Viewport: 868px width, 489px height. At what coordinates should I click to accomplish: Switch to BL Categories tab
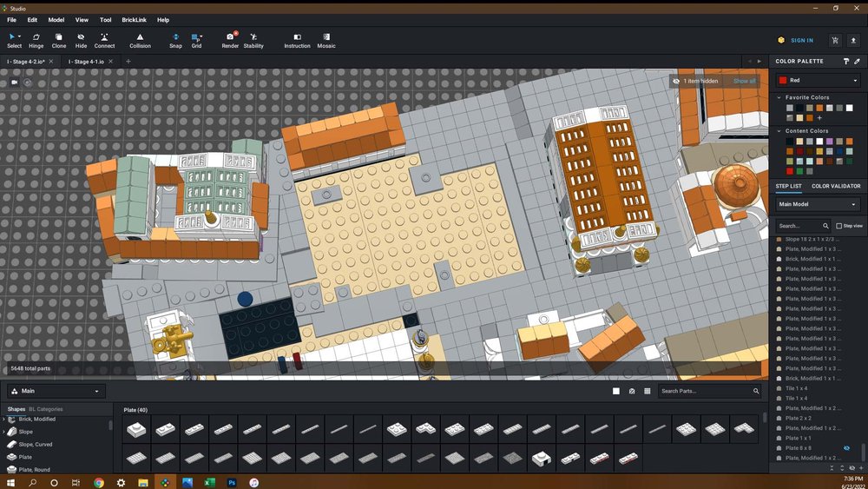point(46,409)
